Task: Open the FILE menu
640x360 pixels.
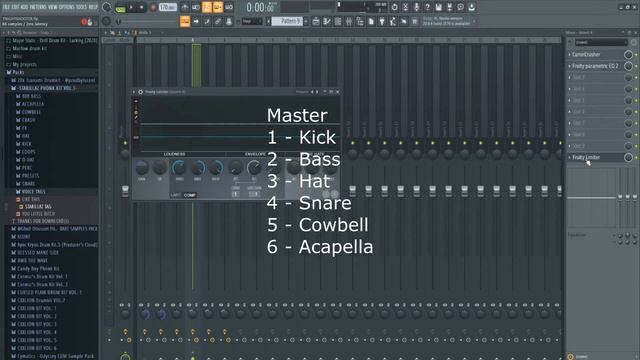Action: (7, 7)
